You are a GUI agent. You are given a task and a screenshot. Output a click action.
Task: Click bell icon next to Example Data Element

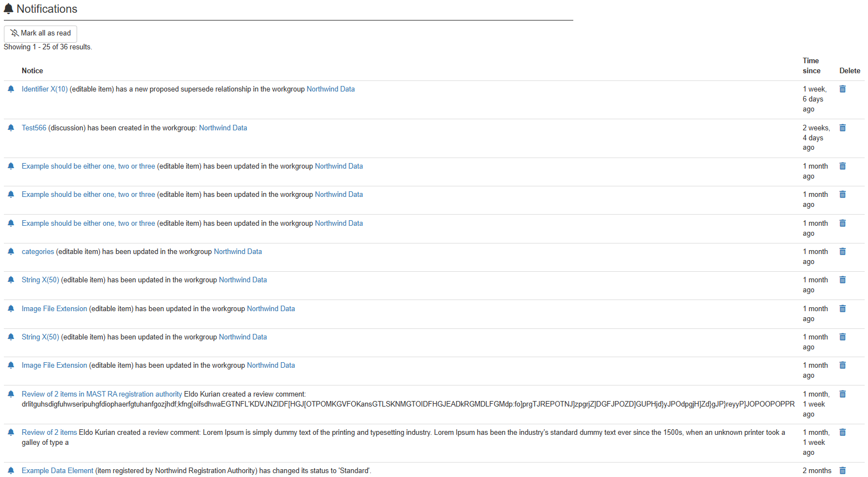pos(11,471)
